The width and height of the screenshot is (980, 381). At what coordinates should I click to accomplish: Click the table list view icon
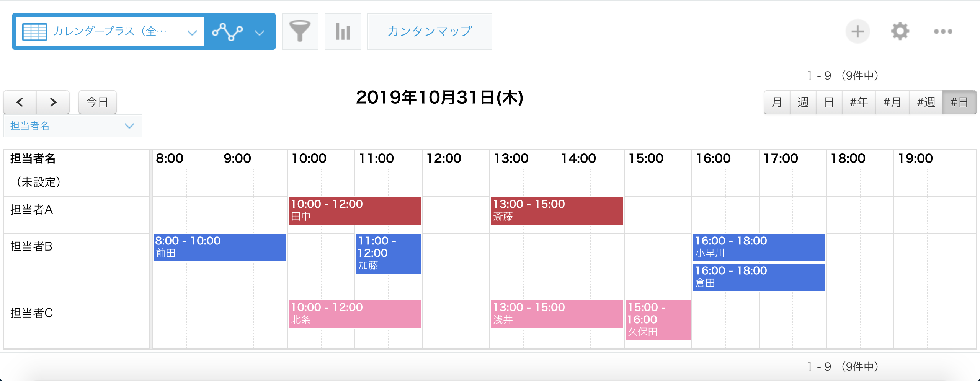click(34, 31)
